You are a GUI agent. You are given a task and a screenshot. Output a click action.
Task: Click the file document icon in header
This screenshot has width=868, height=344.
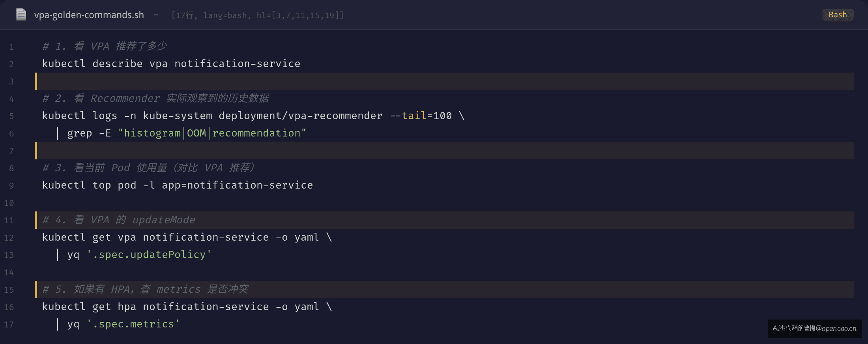point(21,15)
